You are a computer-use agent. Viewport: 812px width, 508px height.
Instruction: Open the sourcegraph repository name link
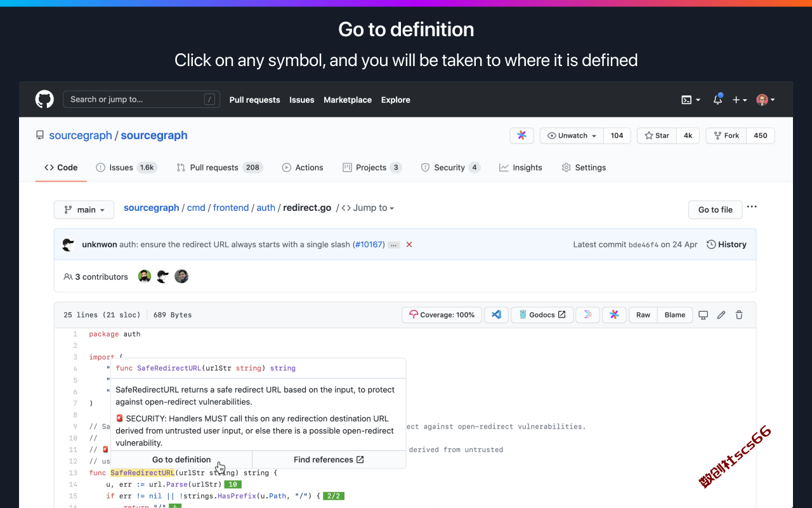pos(154,135)
